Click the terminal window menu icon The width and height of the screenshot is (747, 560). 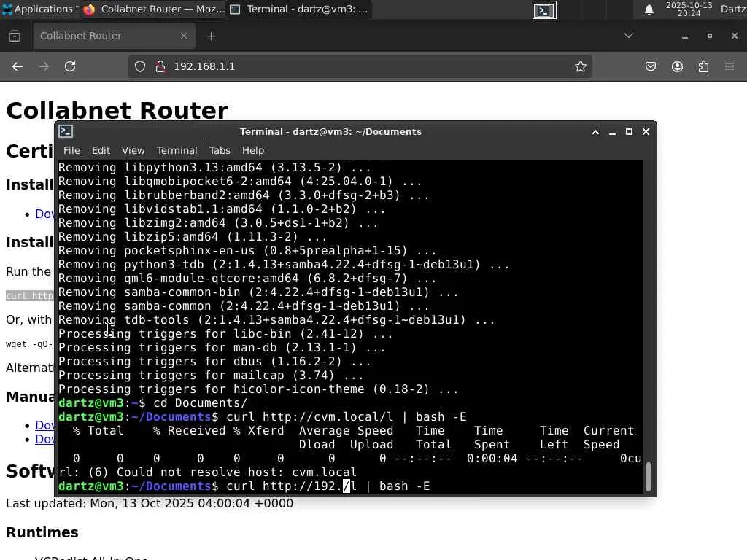click(66, 131)
